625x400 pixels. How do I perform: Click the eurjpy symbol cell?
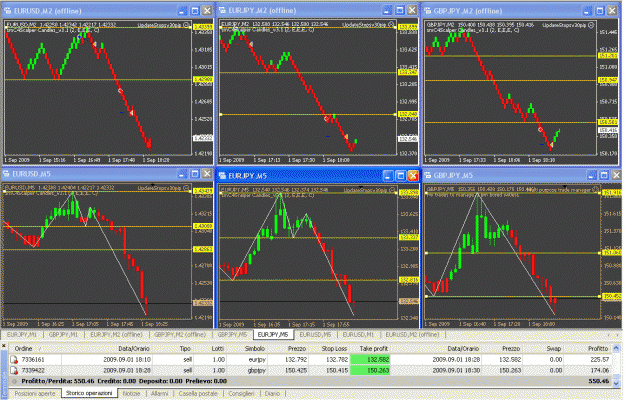click(257, 360)
